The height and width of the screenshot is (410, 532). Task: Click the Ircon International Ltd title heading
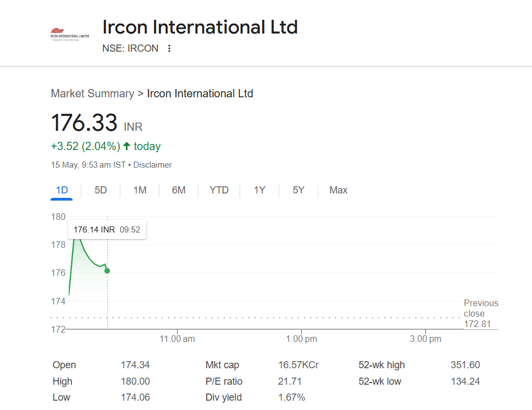(200, 27)
